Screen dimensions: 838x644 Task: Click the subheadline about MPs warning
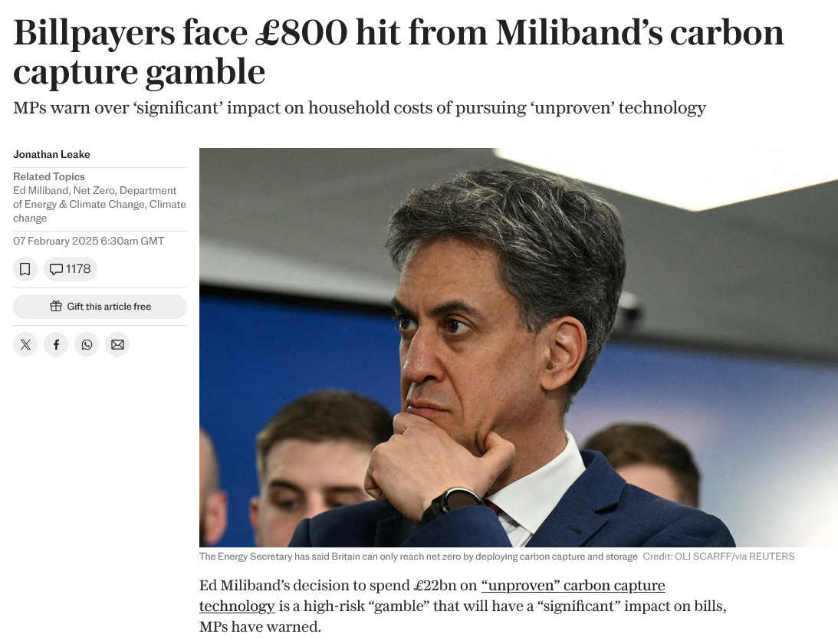pos(359,107)
